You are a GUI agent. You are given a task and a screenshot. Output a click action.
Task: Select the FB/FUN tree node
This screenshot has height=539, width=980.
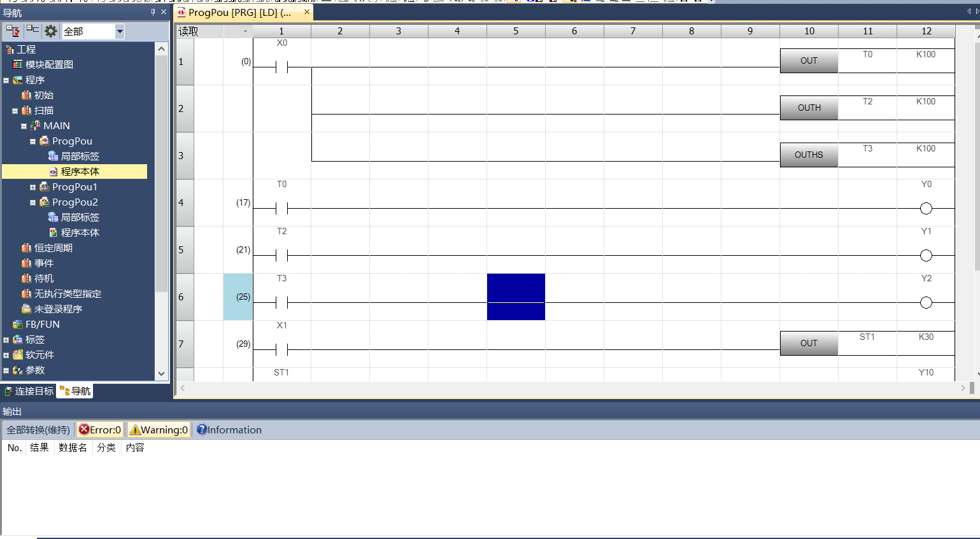42,324
